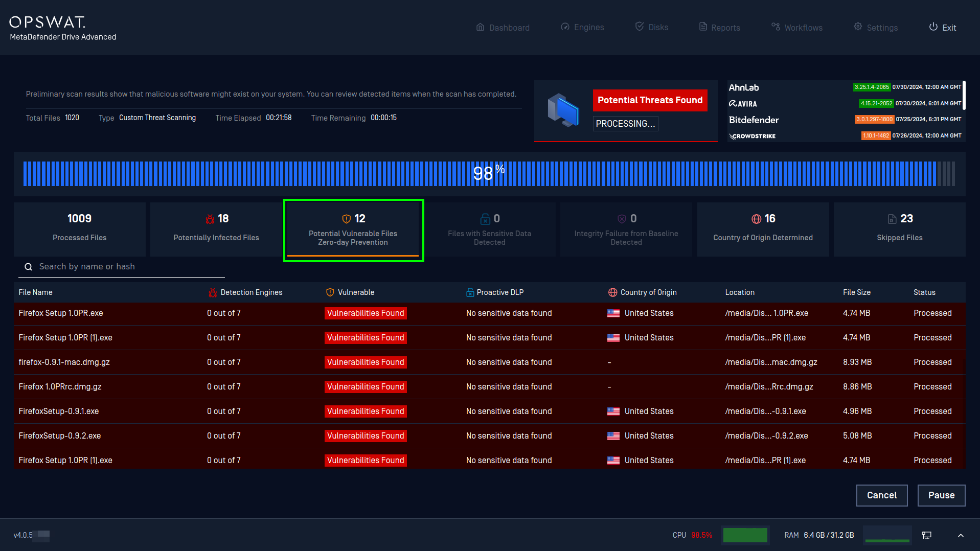Open the Dashboard menu item

click(x=503, y=28)
